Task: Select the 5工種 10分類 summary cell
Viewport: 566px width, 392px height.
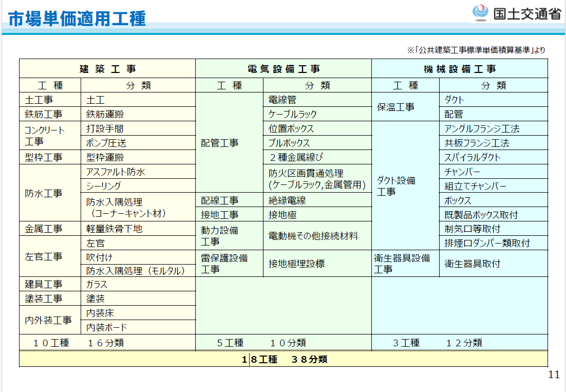Action: coord(284,343)
